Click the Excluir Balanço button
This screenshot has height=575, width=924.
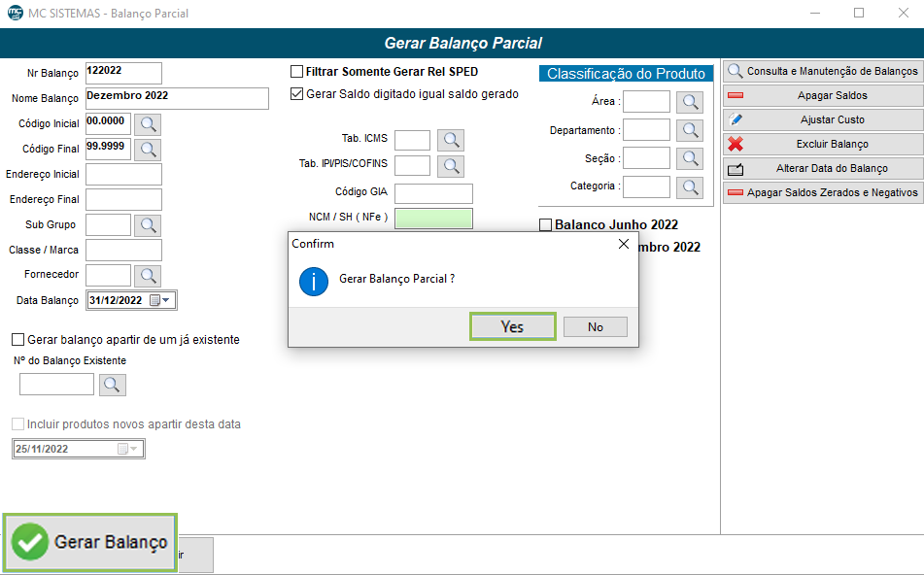tap(822, 144)
